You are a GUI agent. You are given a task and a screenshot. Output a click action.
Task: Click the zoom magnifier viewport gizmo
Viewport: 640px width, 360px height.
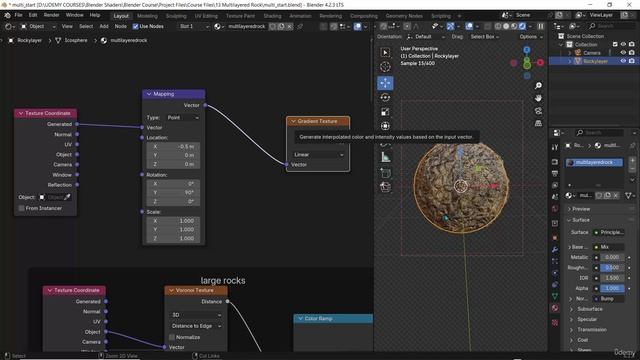[x=538, y=86]
